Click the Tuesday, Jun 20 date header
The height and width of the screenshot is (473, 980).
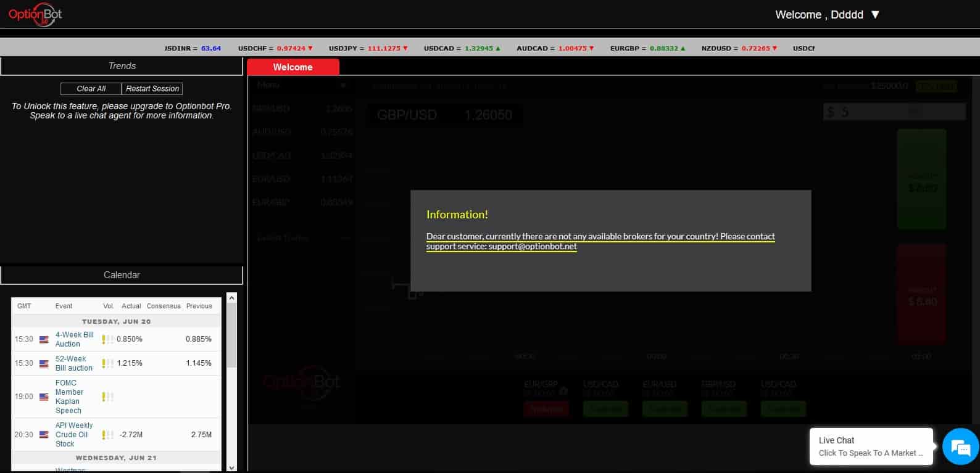click(x=116, y=321)
